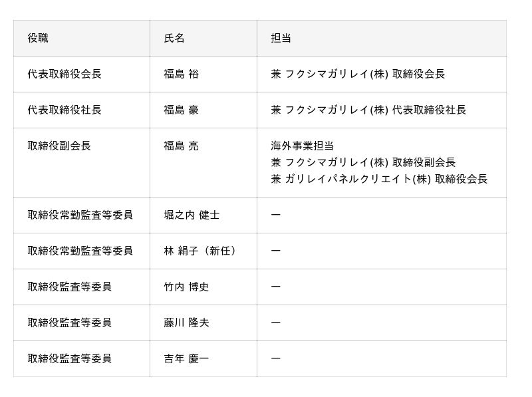Click the 担当 column header

tap(281, 39)
